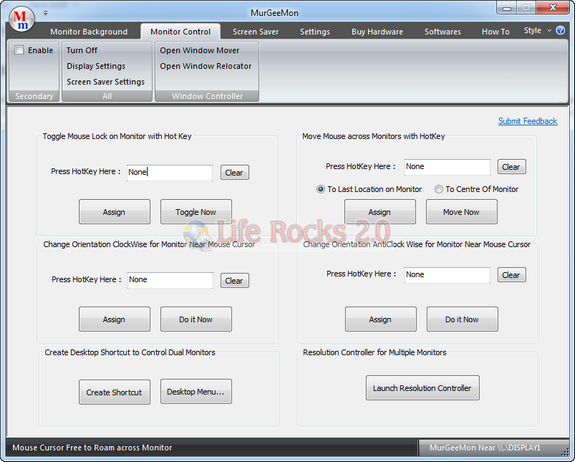This screenshot has height=462, width=575.
Task: Go to the Buy Hardware tab
Action: click(x=377, y=32)
